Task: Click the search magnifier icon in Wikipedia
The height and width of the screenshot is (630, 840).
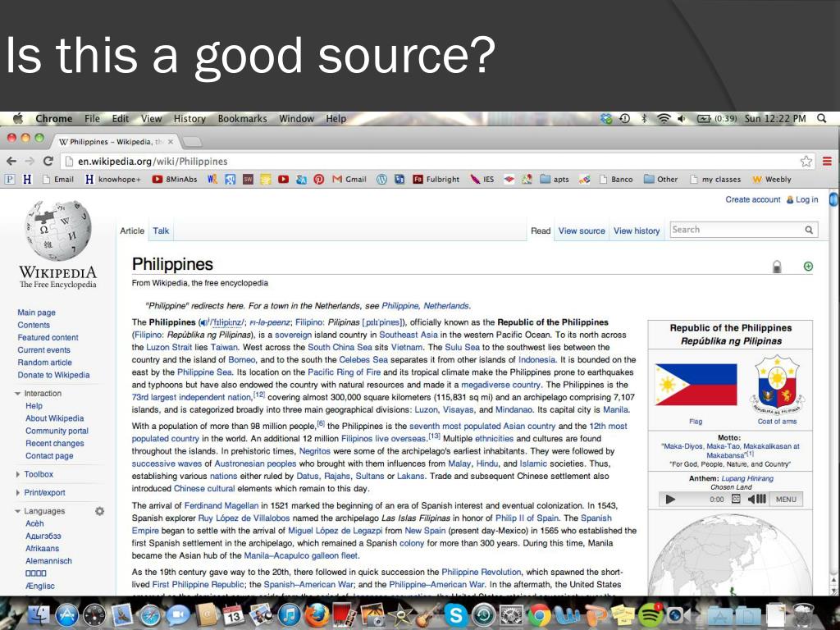Action: pyautogui.click(x=809, y=230)
